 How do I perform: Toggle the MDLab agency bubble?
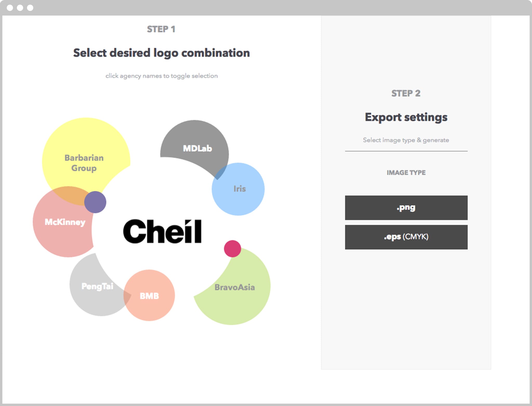(x=197, y=148)
